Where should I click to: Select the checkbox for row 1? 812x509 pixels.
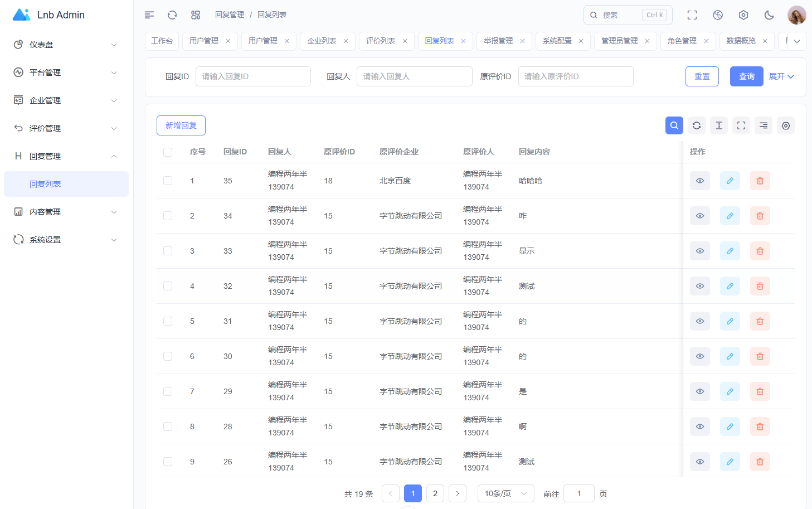[168, 181]
